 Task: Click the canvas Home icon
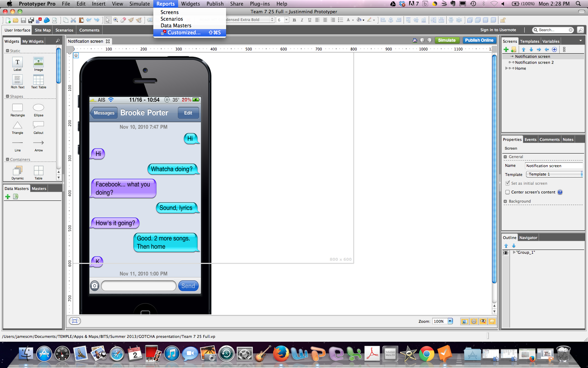(415, 40)
